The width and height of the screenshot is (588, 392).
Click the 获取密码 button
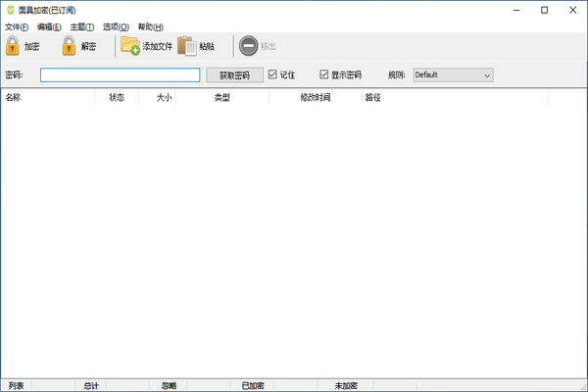tap(235, 75)
